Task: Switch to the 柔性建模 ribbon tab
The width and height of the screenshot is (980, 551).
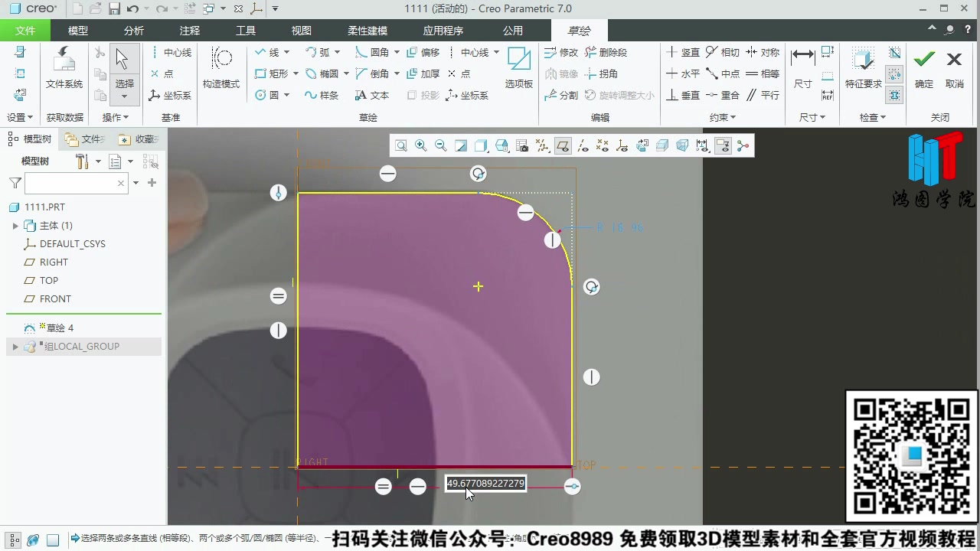Action: tap(367, 31)
